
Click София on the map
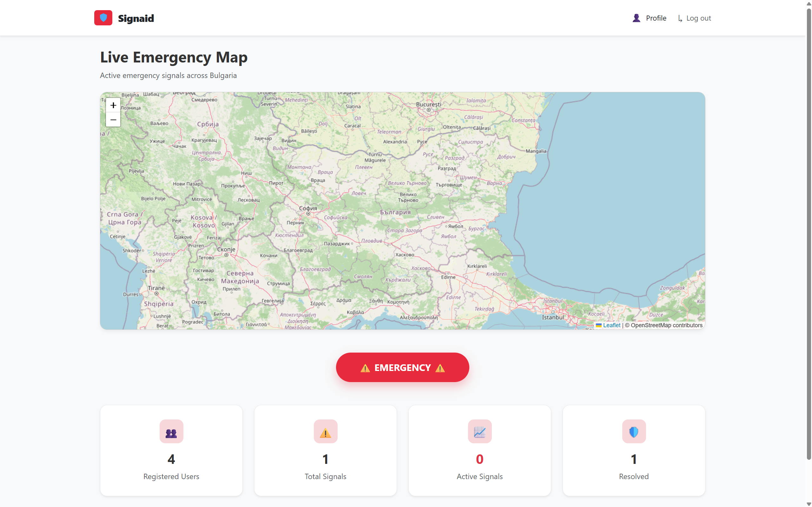308,208
